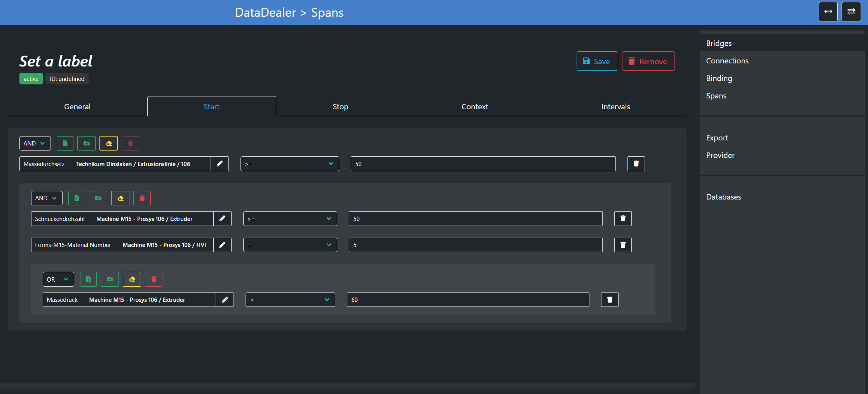The image size is (868, 394).
Task: Delete the Massedruck condition row
Action: point(609,300)
